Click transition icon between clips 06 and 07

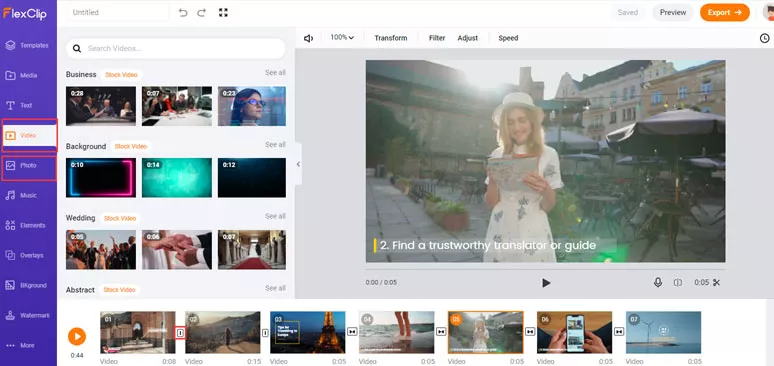(x=619, y=332)
